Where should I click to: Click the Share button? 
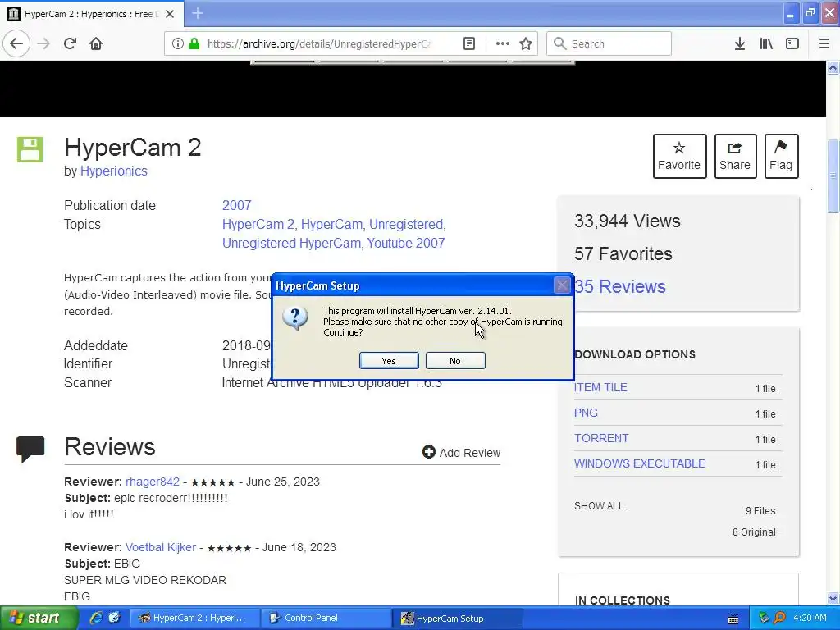click(x=735, y=156)
